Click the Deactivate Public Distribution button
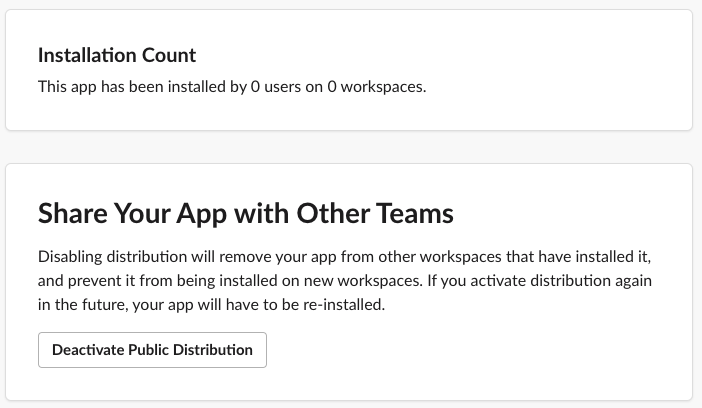Viewport: 702px width, 408px height. (152, 350)
